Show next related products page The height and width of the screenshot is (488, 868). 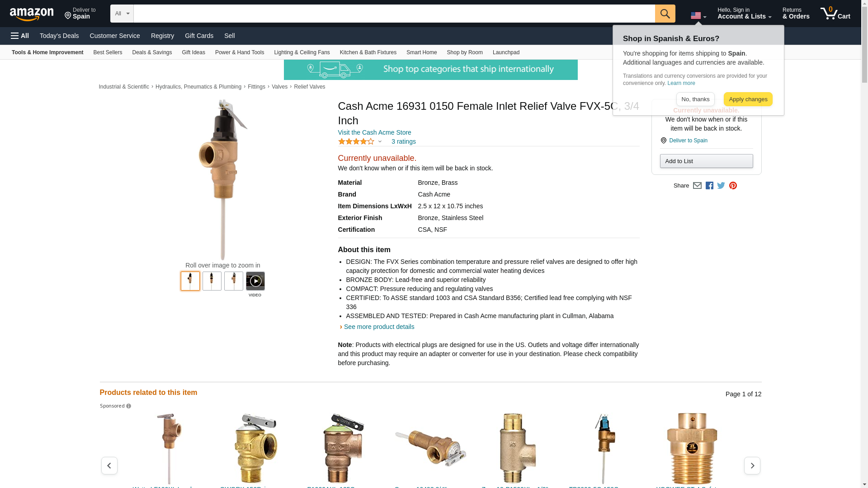[x=752, y=465]
